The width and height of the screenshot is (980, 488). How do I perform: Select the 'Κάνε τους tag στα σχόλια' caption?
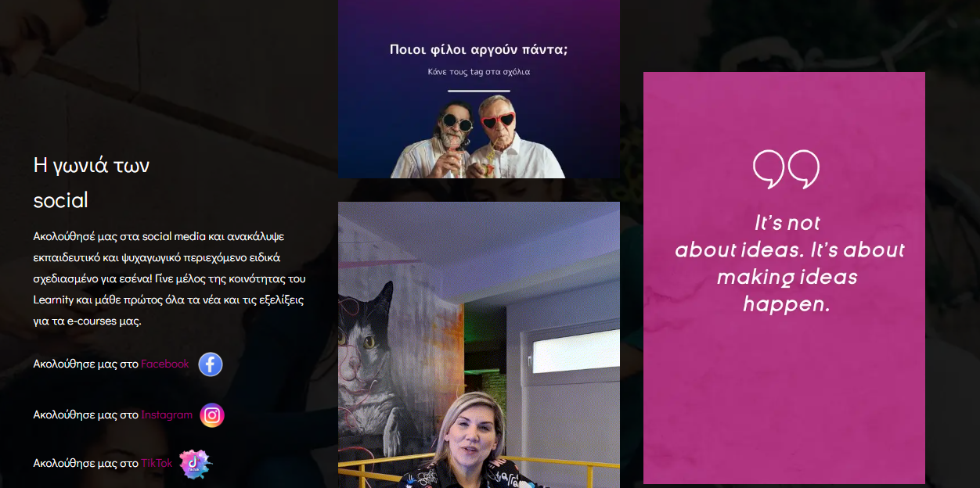(x=478, y=71)
